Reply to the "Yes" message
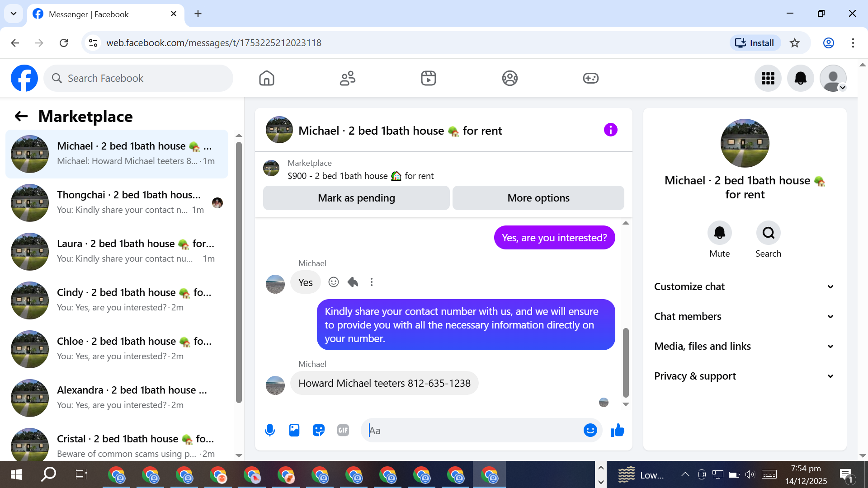 (x=353, y=282)
